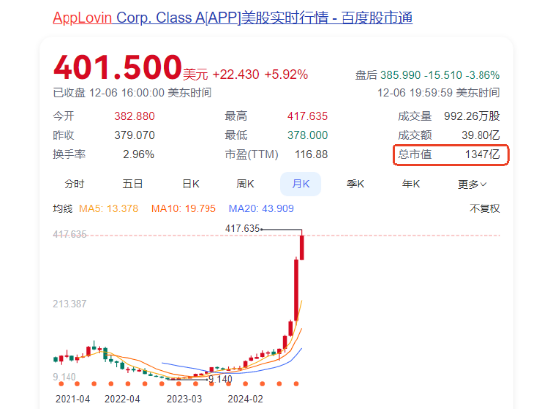Open the 周K chart tab
This screenshot has width=550, height=409.
[x=245, y=184]
